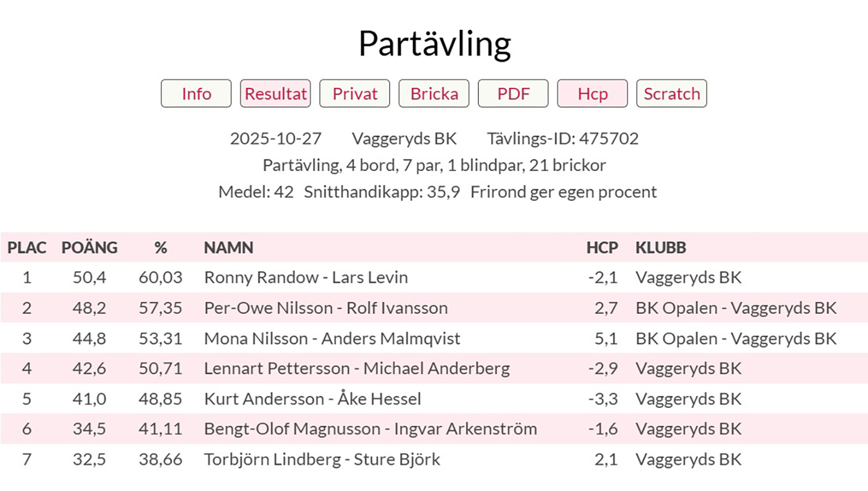Viewport: 868px width, 491px height.
Task: Open the Info tab
Action: pyautogui.click(x=196, y=93)
